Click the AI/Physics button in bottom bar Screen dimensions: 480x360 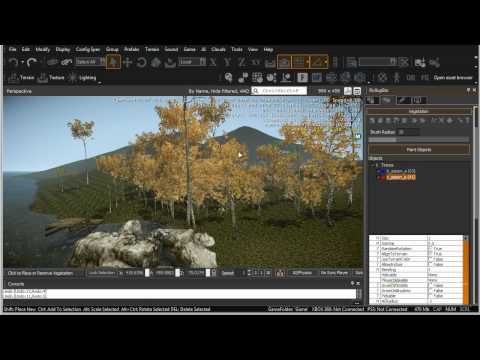pyautogui.click(x=302, y=273)
